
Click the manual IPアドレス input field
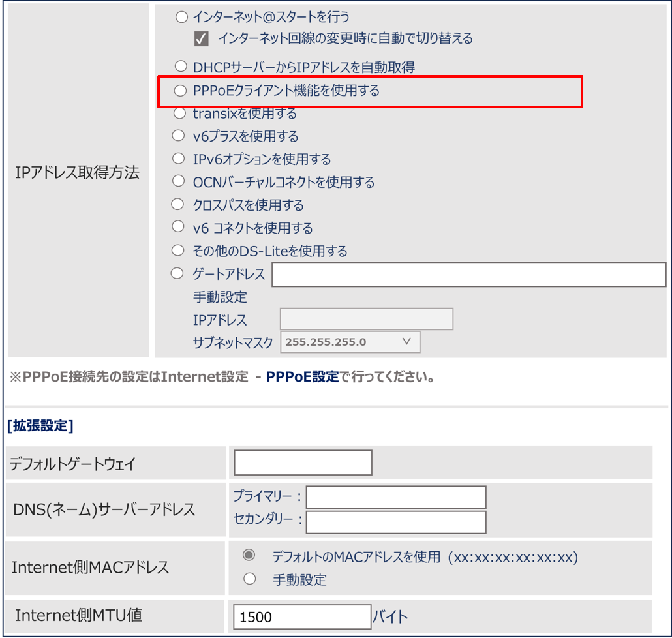tap(366, 320)
